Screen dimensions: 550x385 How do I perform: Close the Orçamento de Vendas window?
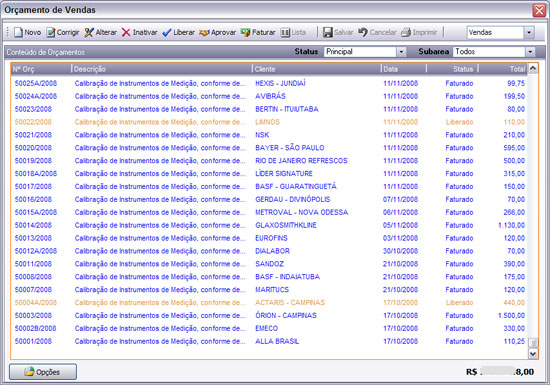(539, 10)
